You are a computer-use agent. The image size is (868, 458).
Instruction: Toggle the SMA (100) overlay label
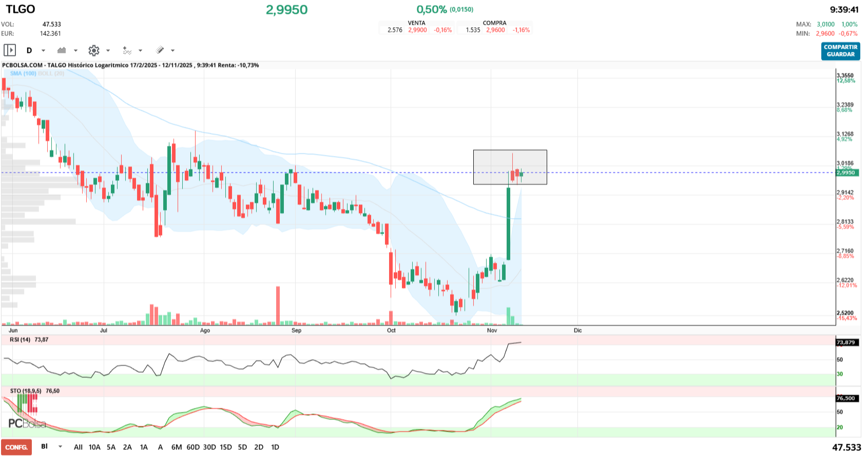coord(23,73)
